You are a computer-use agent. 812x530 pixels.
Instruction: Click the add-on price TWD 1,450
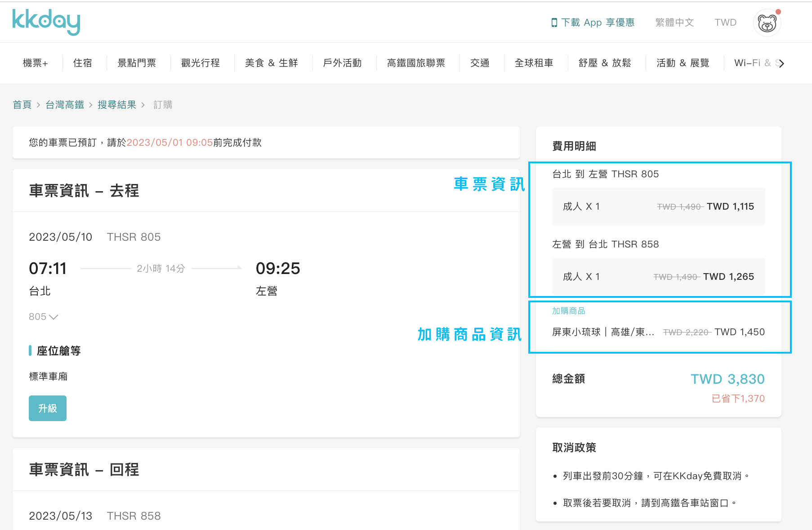pyautogui.click(x=740, y=332)
